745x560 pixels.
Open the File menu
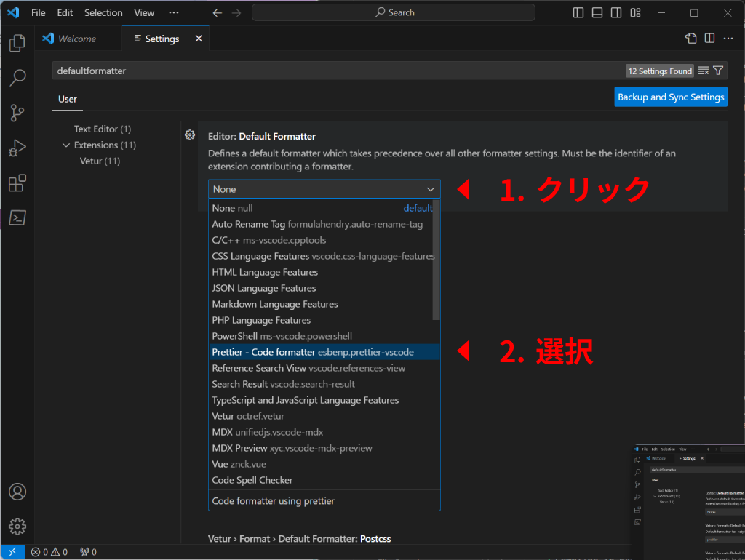pyautogui.click(x=38, y=13)
